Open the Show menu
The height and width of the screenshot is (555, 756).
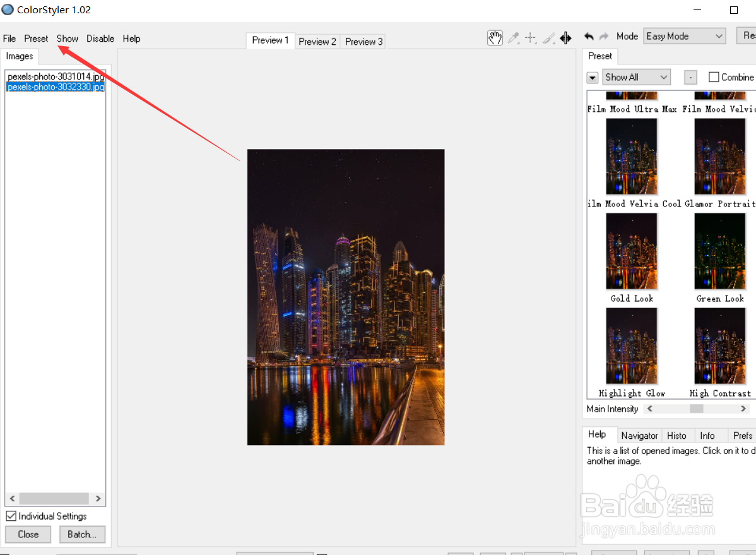[x=67, y=39]
